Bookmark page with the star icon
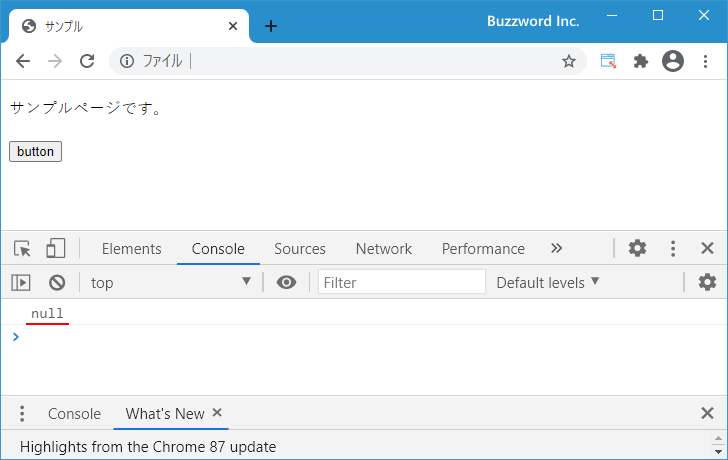 pyautogui.click(x=569, y=61)
